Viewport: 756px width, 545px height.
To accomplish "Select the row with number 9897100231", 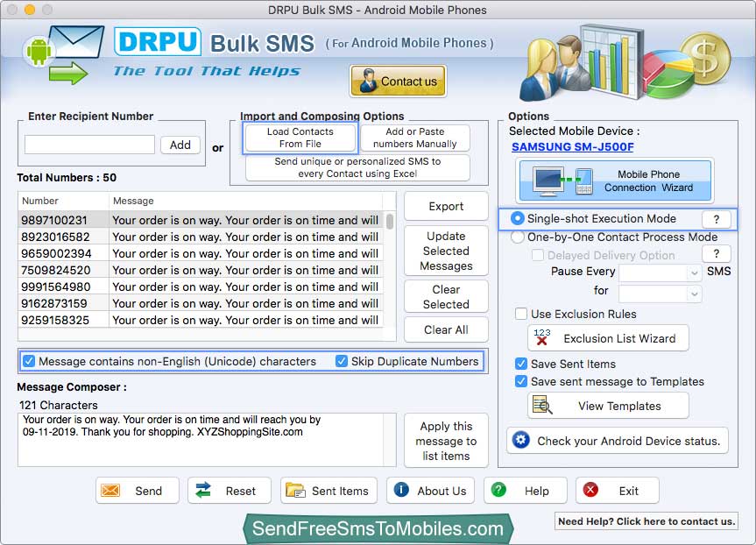I will pos(201,220).
